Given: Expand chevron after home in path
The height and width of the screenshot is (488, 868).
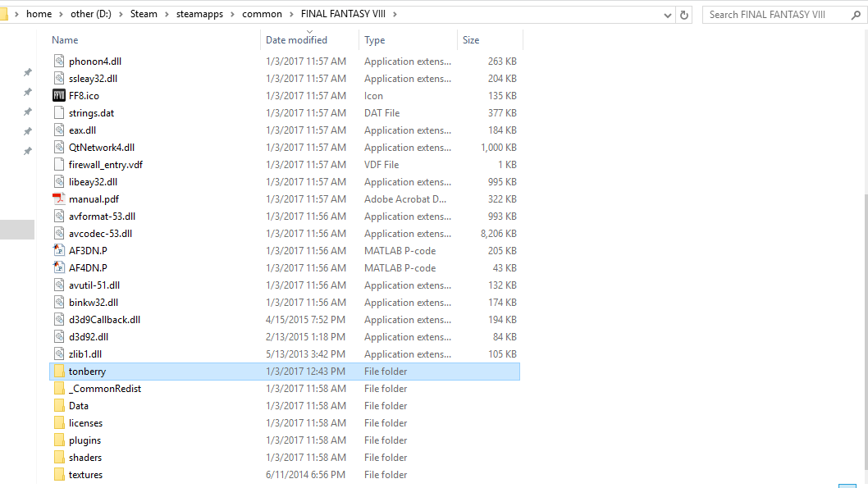Looking at the screenshot, I should click(61, 14).
